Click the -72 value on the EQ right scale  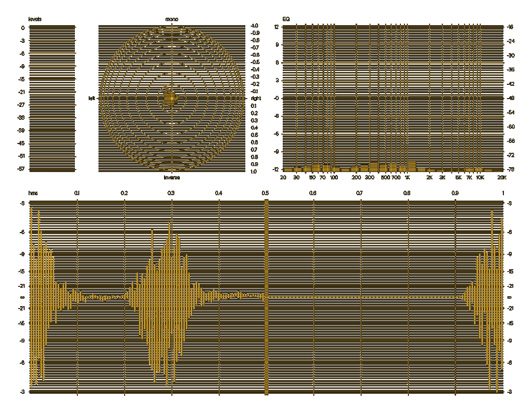[x=511, y=155]
